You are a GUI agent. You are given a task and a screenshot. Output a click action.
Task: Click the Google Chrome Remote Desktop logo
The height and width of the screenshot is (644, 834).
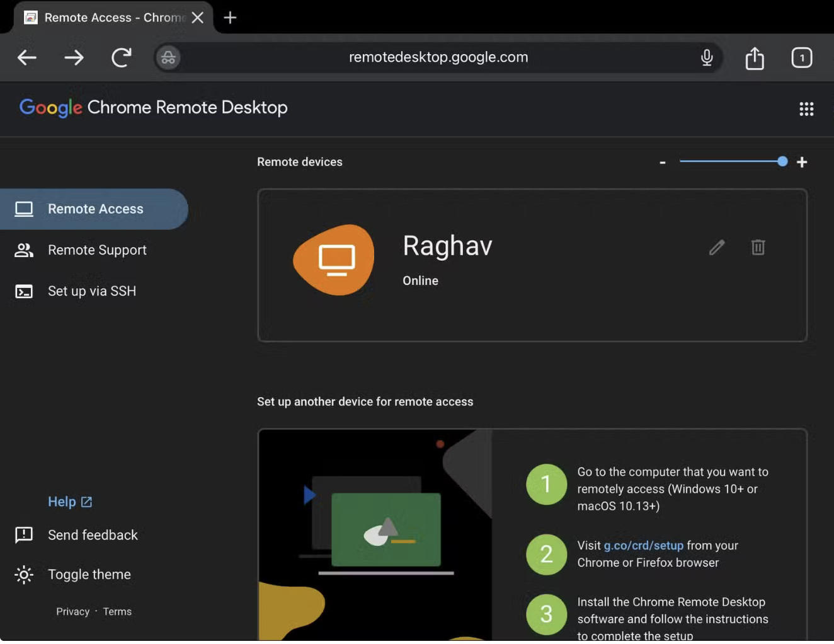tap(153, 108)
